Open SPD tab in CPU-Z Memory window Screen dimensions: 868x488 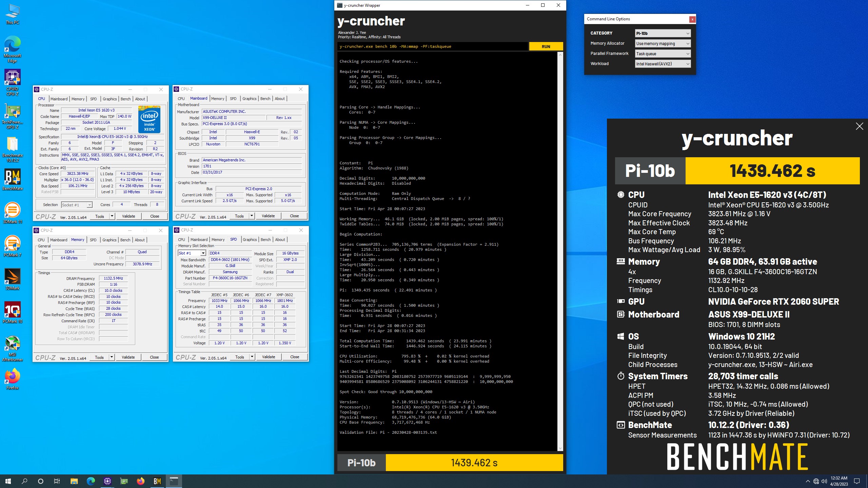click(93, 240)
